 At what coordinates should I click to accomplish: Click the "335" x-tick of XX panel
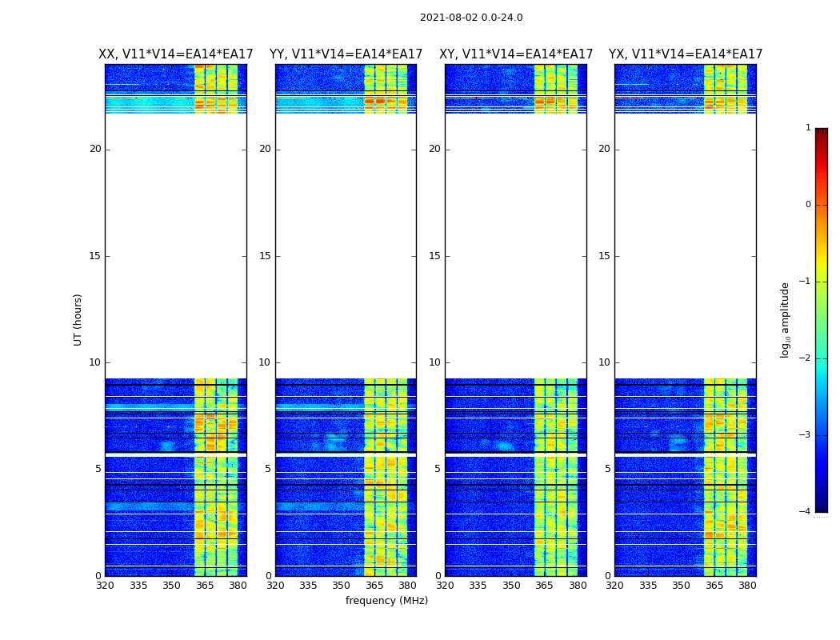138,586
